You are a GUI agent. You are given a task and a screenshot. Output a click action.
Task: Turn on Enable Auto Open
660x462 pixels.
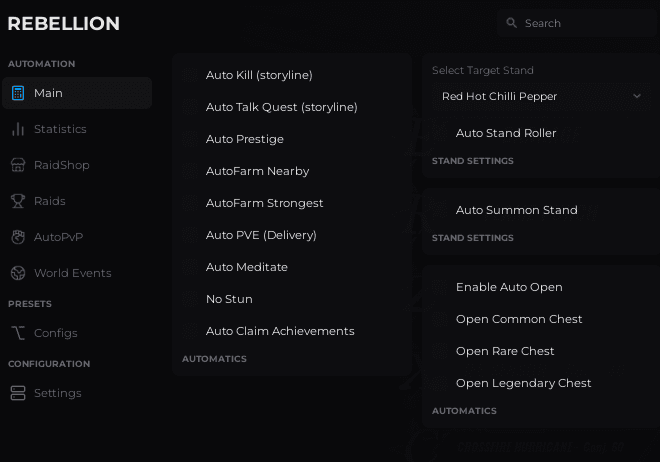tap(441, 287)
